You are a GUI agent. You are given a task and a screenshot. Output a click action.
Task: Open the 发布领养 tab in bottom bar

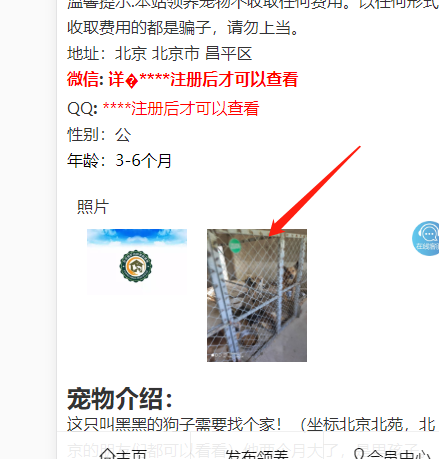point(257,455)
